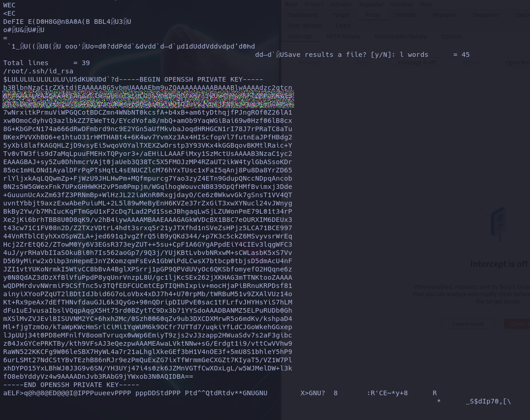Open the Burp menu
Image resolution: width=530 pixels, height=420 pixels.
[x=291, y=5]
